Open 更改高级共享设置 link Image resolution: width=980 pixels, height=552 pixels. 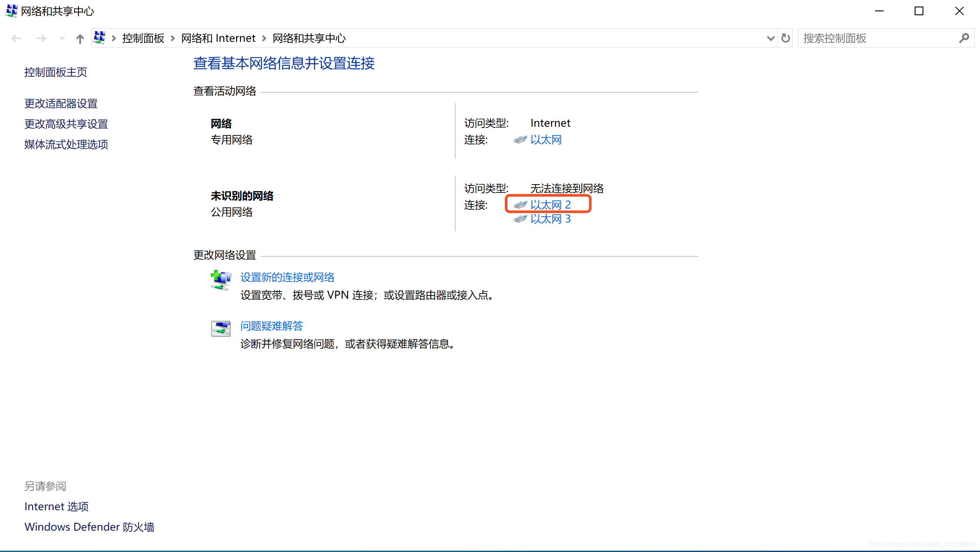coord(66,124)
